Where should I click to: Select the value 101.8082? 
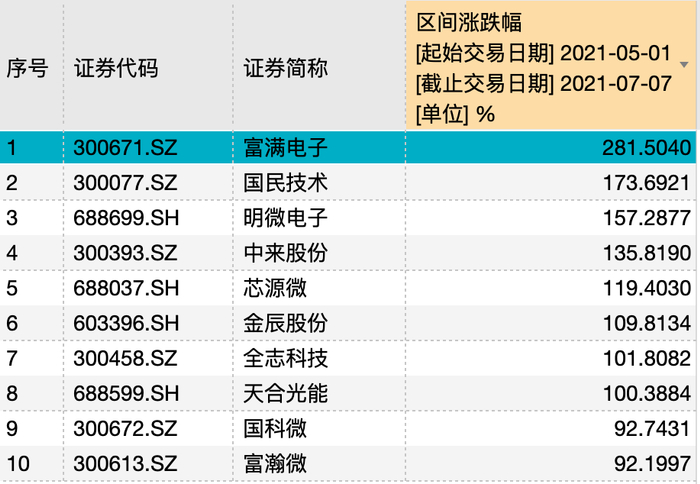pos(646,358)
